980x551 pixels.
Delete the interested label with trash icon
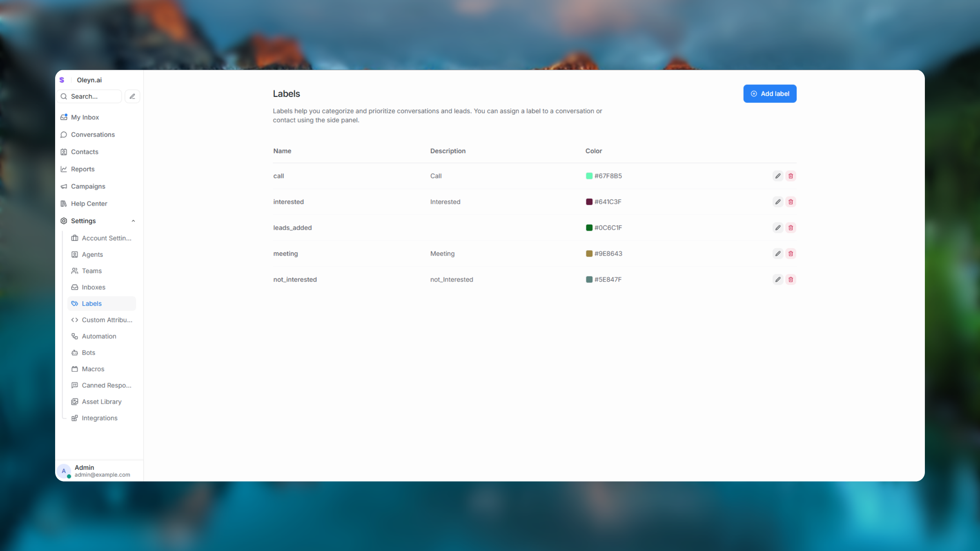point(791,202)
